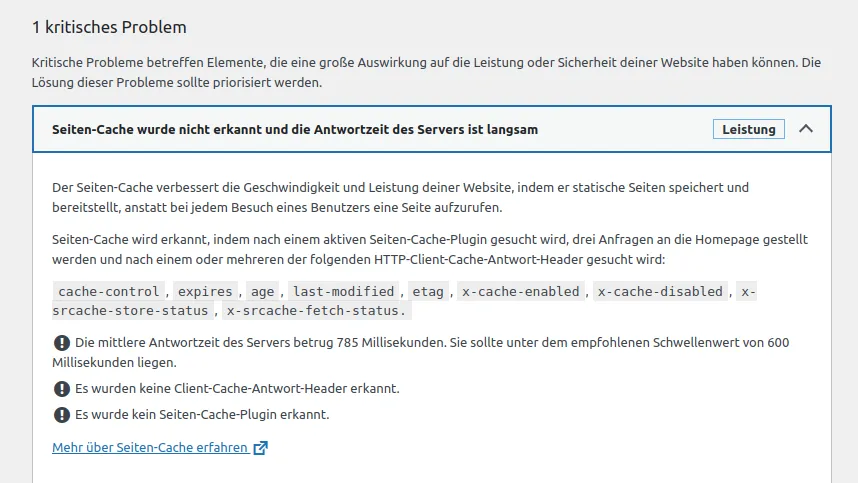The image size is (858, 483).
Task: Click the Leistung badge
Action: pyautogui.click(x=749, y=129)
